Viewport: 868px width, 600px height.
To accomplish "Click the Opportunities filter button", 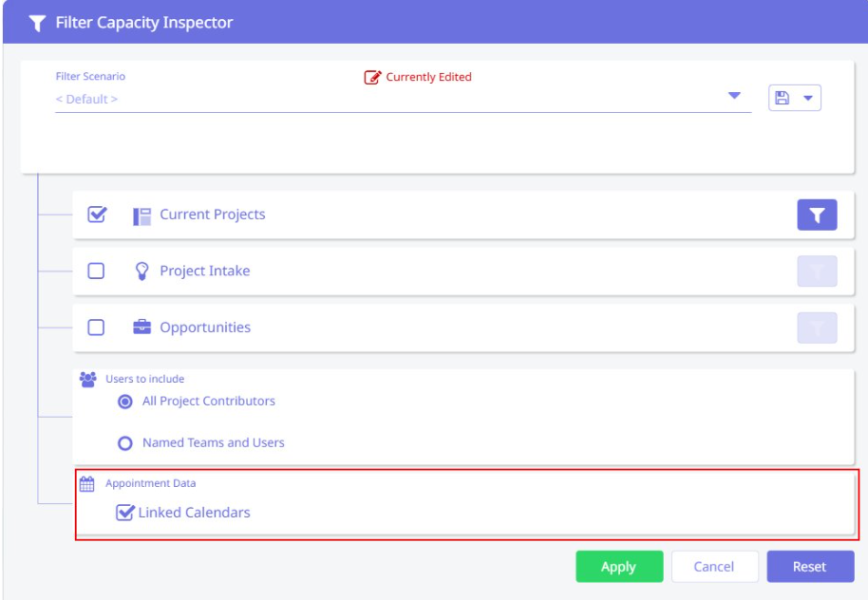I will (817, 328).
